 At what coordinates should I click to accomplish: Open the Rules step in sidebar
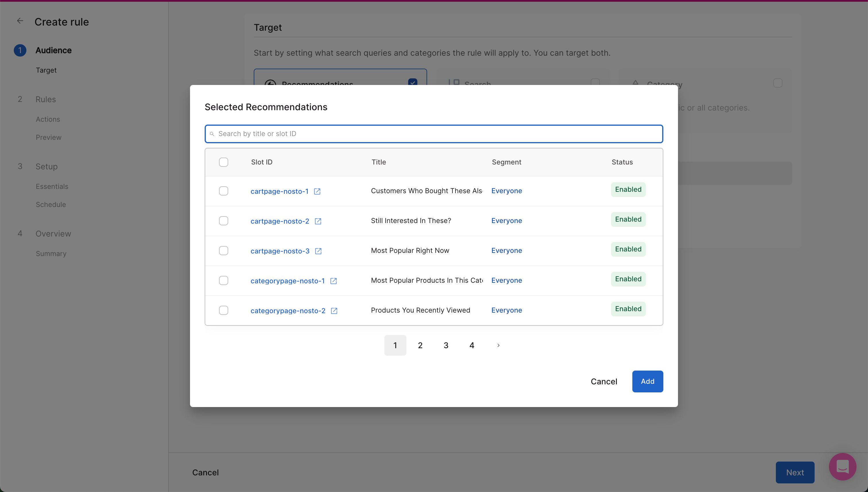point(46,99)
